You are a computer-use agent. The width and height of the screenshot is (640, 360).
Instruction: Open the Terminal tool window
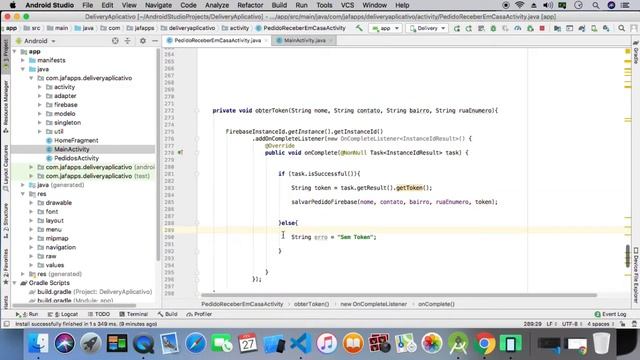[133, 314]
